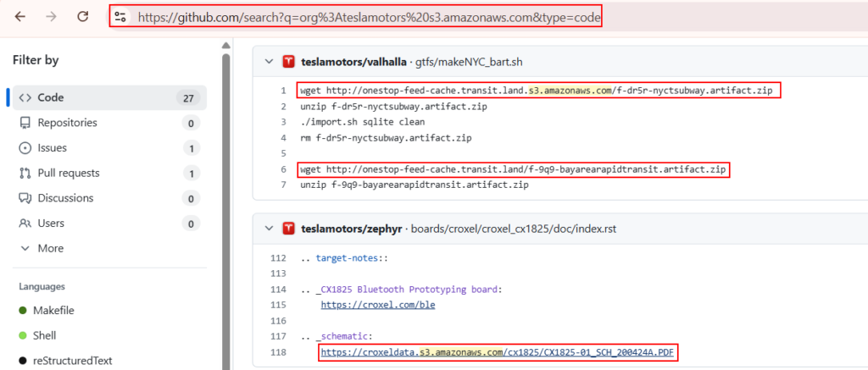
Task: Click the green Makefile language dot
Action: (x=23, y=310)
